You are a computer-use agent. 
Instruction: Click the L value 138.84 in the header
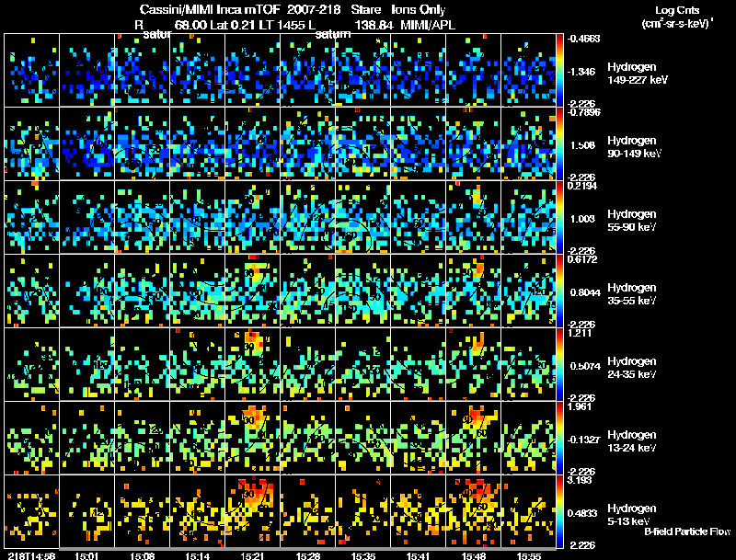pos(374,26)
